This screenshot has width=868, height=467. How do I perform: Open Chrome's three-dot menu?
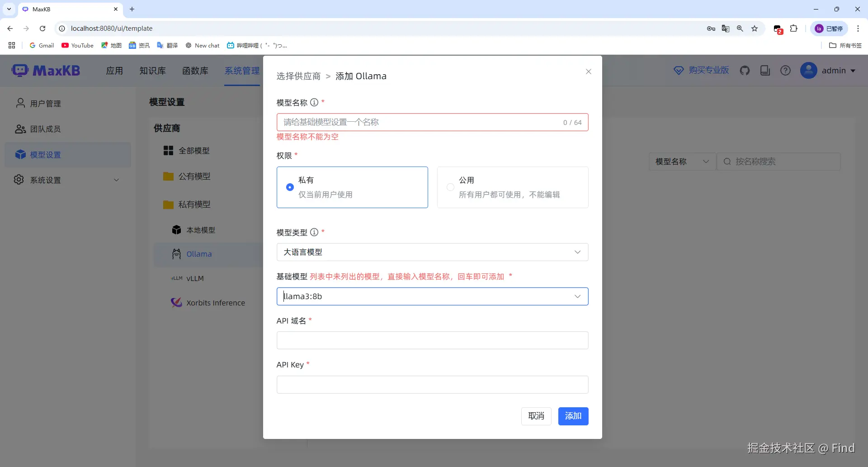pos(858,29)
